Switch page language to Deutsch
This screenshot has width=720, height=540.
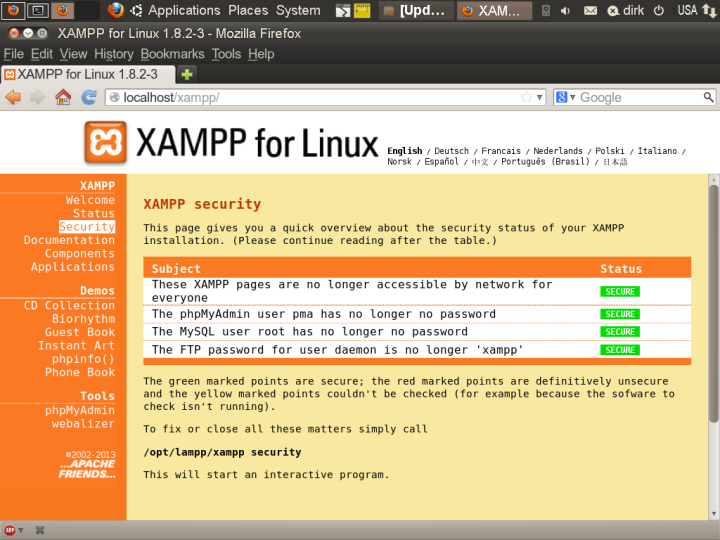point(451,151)
